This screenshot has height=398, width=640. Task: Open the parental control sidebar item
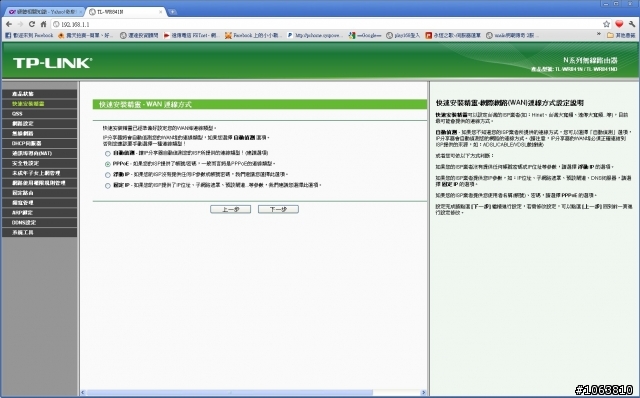click(39, 173)
